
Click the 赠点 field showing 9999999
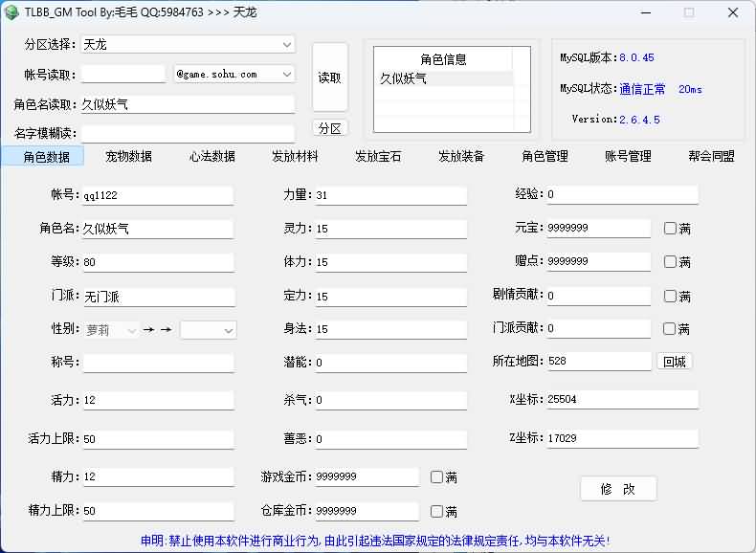point(598,261)
